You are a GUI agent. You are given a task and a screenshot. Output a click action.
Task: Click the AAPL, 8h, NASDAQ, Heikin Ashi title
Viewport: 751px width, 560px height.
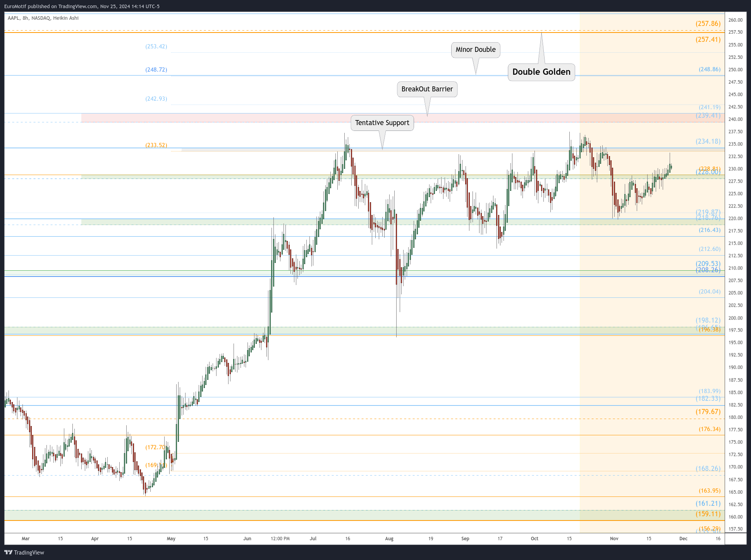(43, 18)
